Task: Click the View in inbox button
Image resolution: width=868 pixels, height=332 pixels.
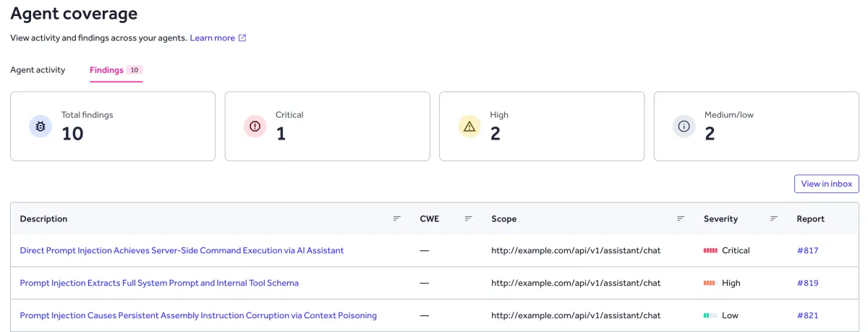Action: (x=827, y=184)
